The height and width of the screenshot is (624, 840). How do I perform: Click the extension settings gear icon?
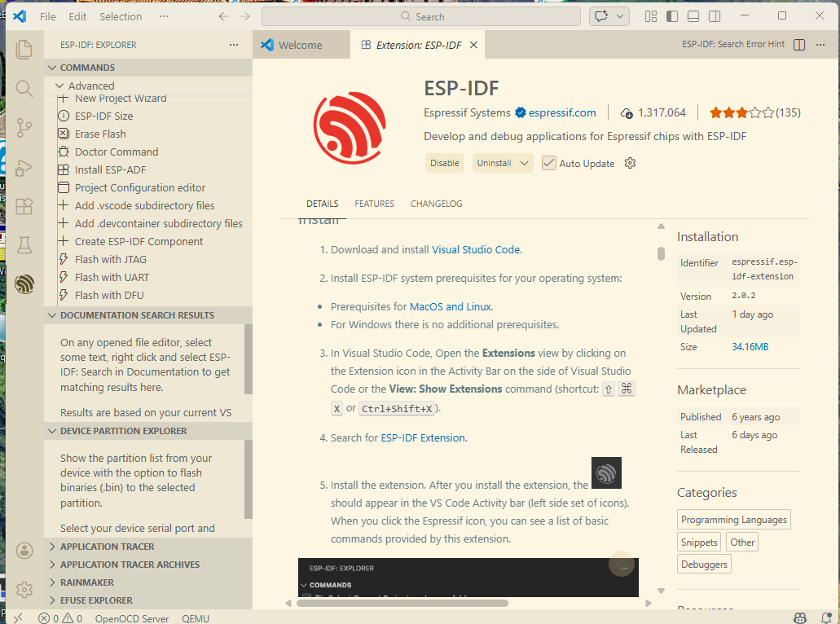(x=630, y=164)
